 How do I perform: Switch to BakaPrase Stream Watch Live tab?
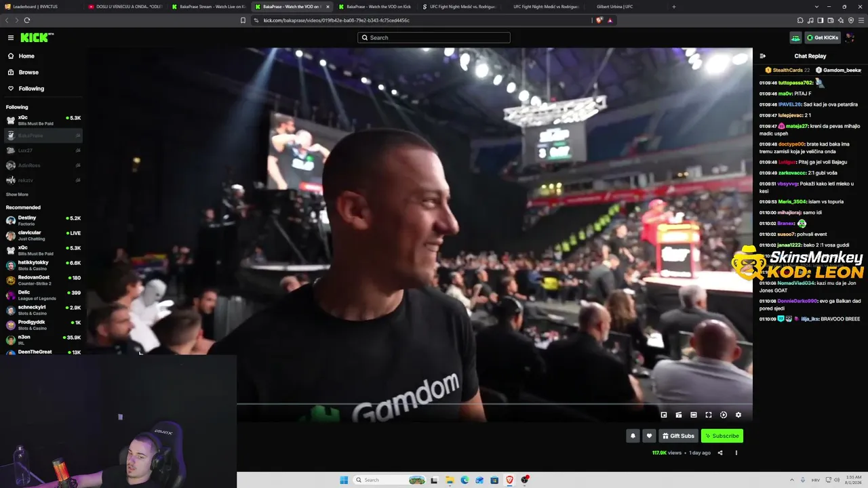click(208, 7)
